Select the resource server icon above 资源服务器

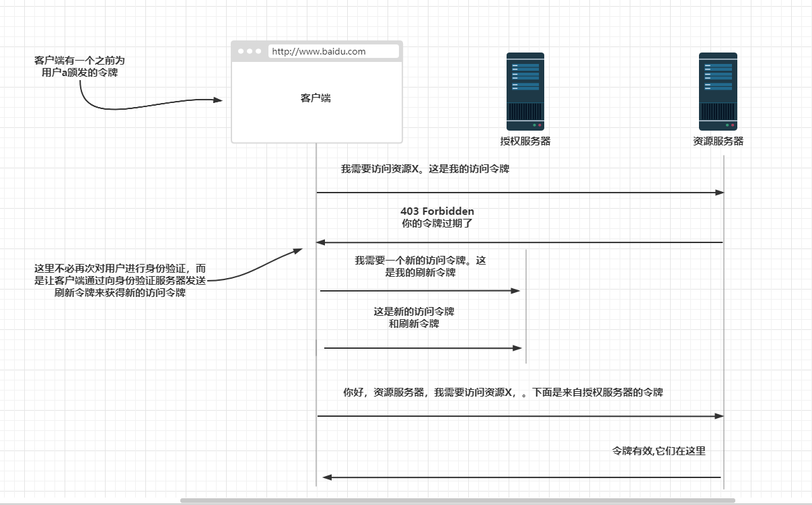(x=718, y=92)
